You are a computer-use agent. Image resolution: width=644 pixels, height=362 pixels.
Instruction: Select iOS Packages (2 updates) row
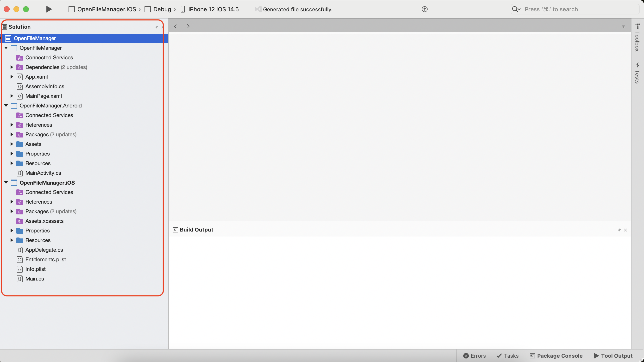click(84, 211)
